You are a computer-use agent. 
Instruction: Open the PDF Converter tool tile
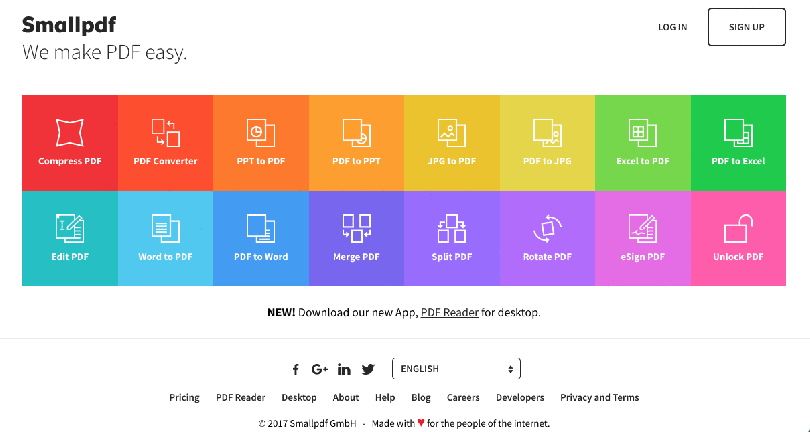pyautogui.click(x=165, y=143)
